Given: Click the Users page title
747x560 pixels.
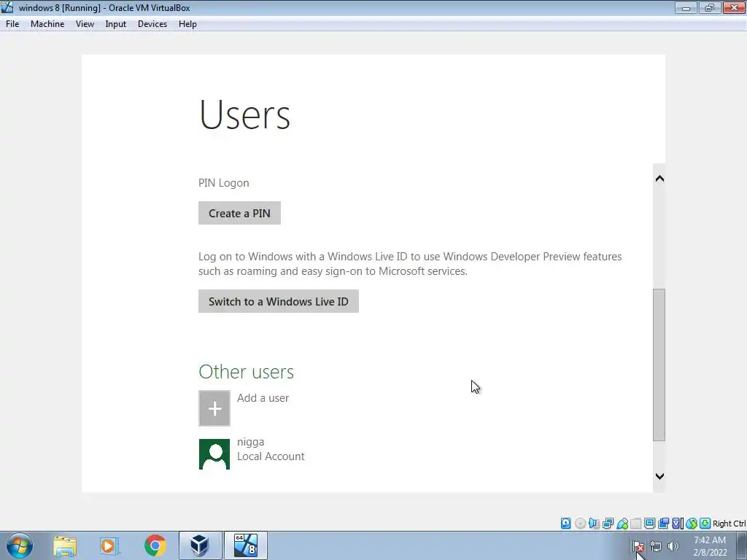Looking at the screenshot, I should pos(244,114).
